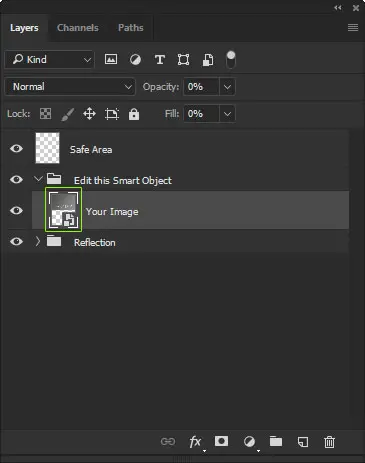
Task: Open Normal blend mode dropdown
Action: pyautogui.click(x=70, y=87)
